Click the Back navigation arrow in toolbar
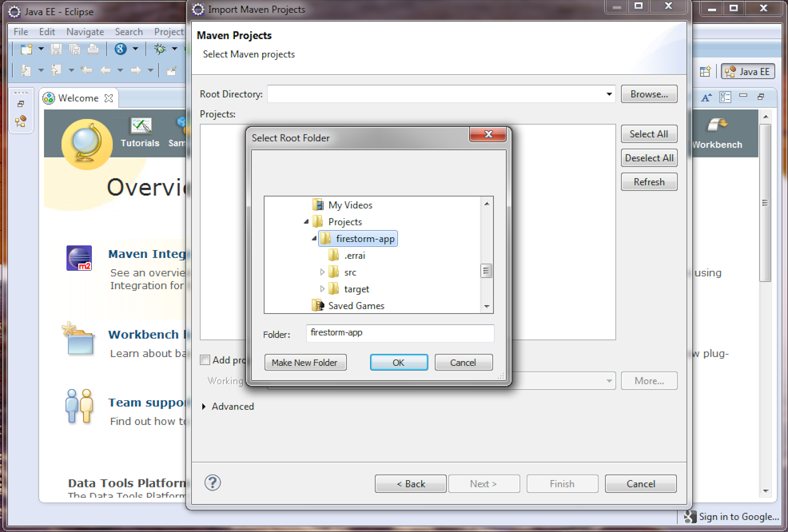Viewport: 788px width, 532px height. (x=105, y=70)
